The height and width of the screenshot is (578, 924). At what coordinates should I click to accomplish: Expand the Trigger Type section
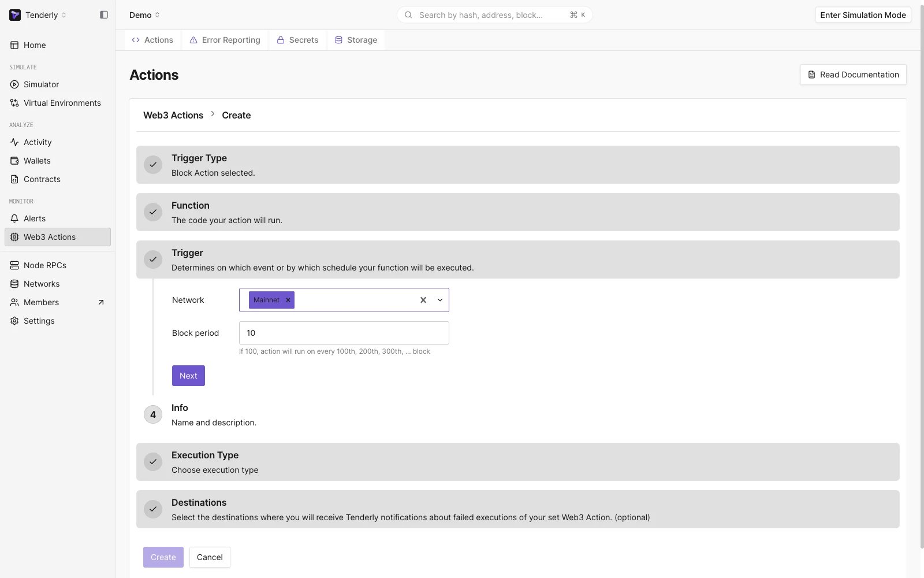[518, 165]
